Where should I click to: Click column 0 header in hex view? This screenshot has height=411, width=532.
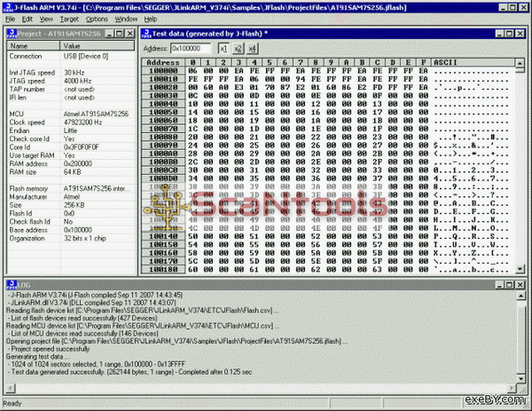pos(192,62)
